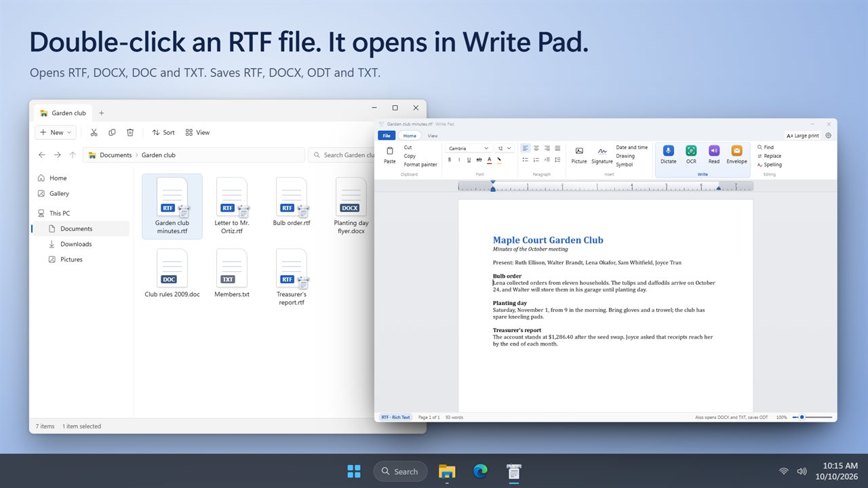Screen dimensions: 868x488
Task: Click the Large print button
Action: point(802,136)
